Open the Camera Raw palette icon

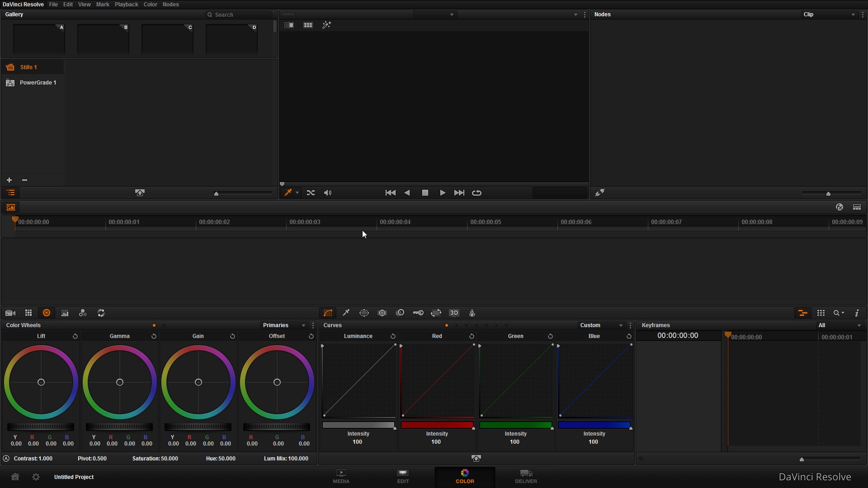pos(10,313)
